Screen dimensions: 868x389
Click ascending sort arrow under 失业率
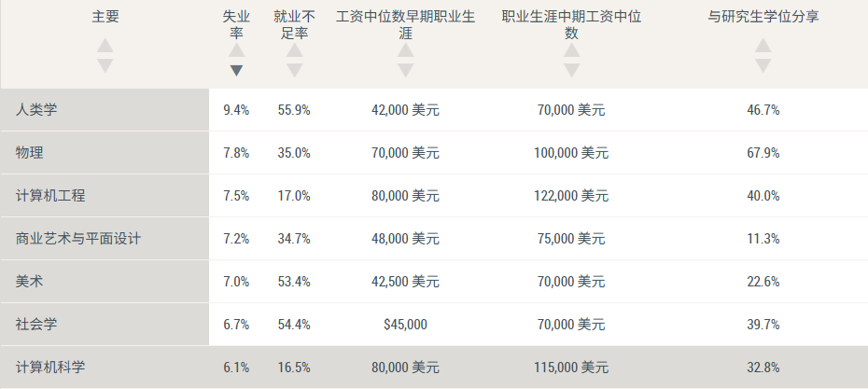[x=237, y=50]
